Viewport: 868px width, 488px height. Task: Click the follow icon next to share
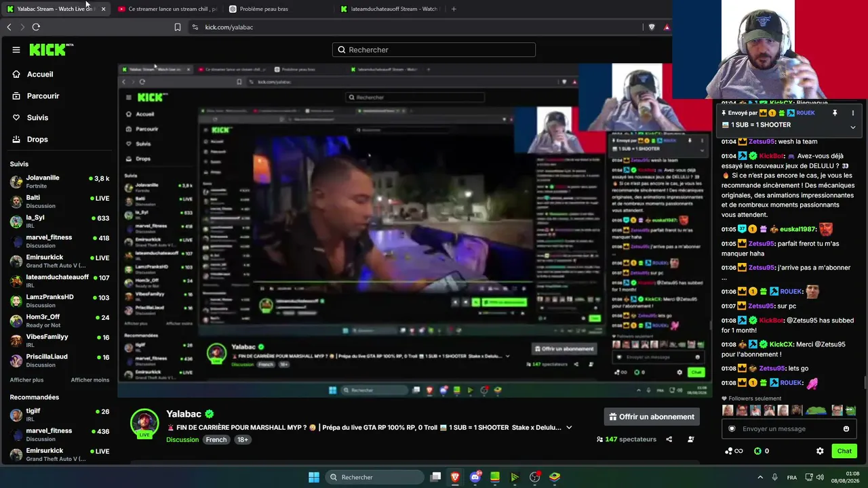click(x=691, y=439)
